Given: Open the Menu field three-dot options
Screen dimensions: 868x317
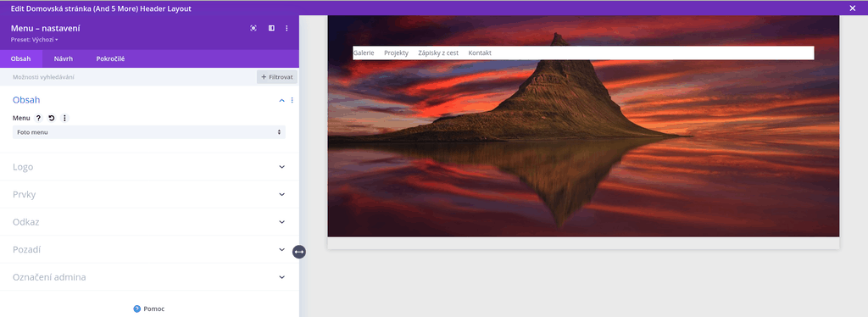Looking at the screenshot, I should [64, 118].
